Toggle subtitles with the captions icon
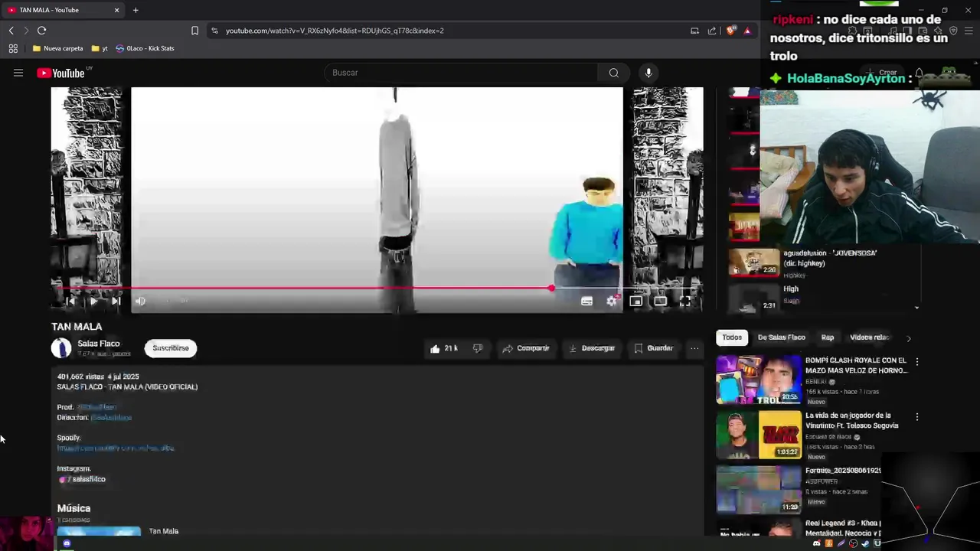 (586, 302)
